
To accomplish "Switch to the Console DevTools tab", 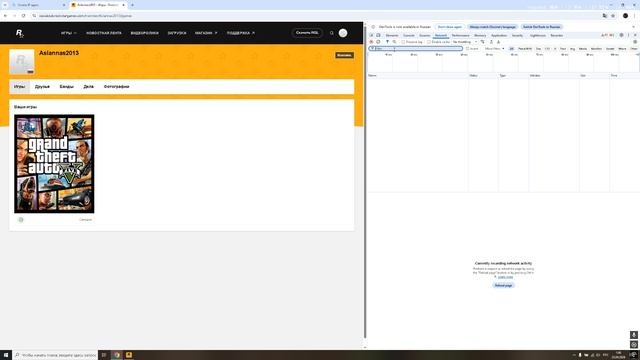I will [409, 36].
